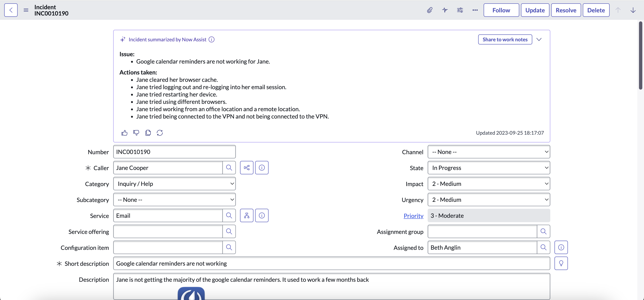This screenshot has width=644, height=300.
Task: Open dependency view for Email service
Action: (247, 215)
